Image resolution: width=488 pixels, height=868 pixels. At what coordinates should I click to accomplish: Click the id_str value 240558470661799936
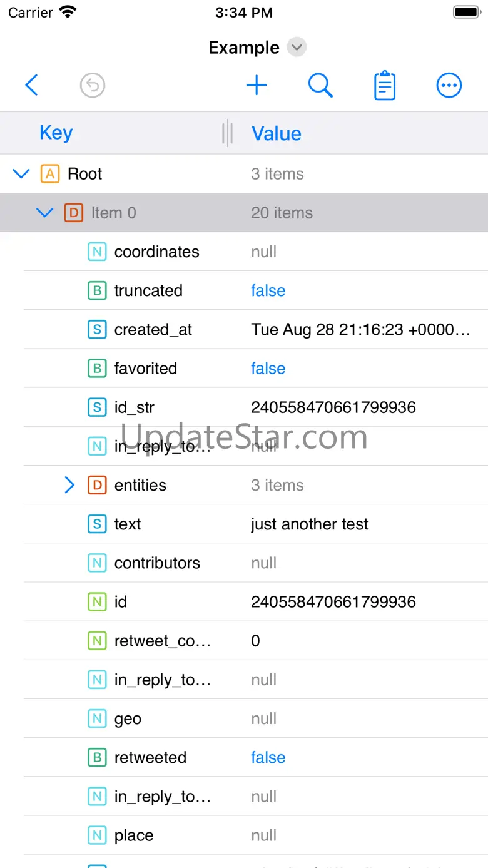pos(333,407)
